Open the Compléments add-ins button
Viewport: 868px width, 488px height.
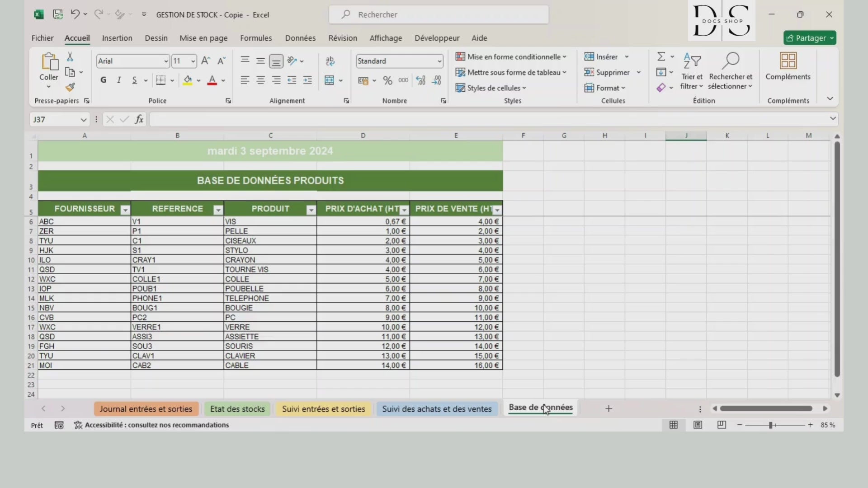click(x=788, y=66)
